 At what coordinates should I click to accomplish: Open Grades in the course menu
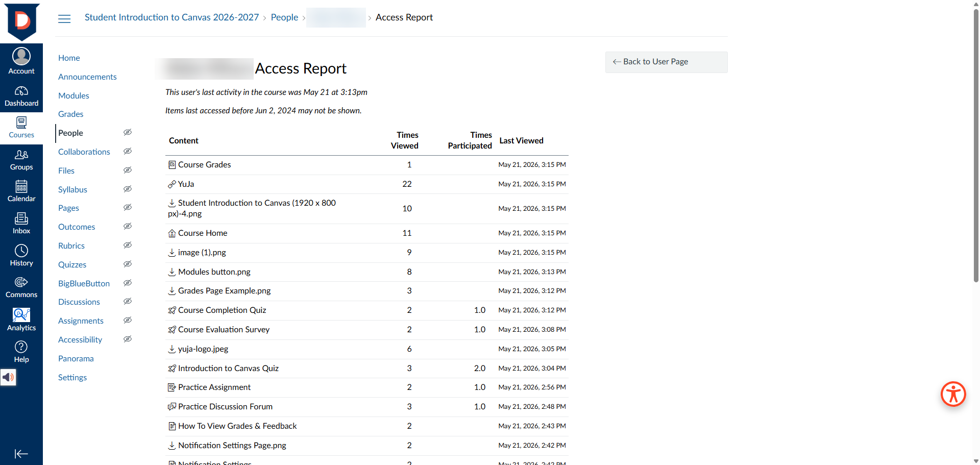[70, 114]
